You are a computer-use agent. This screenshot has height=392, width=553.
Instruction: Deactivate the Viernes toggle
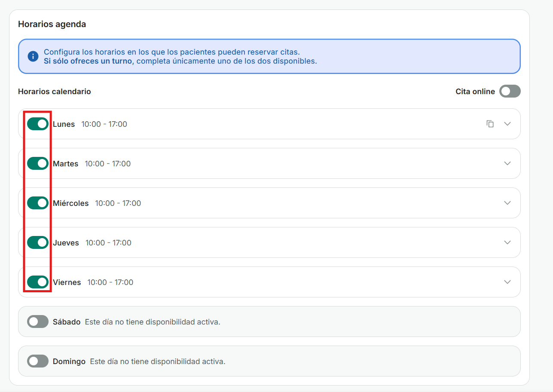38,282
